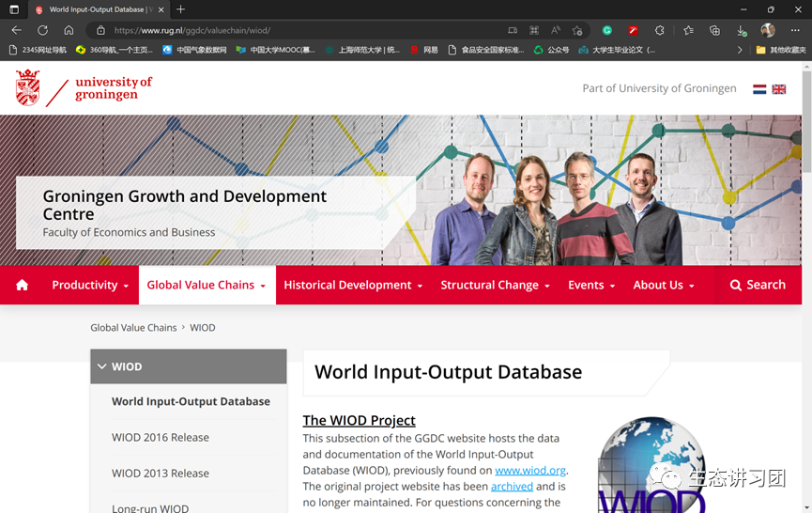Click the page vertical scrollbar

point(806,122)
